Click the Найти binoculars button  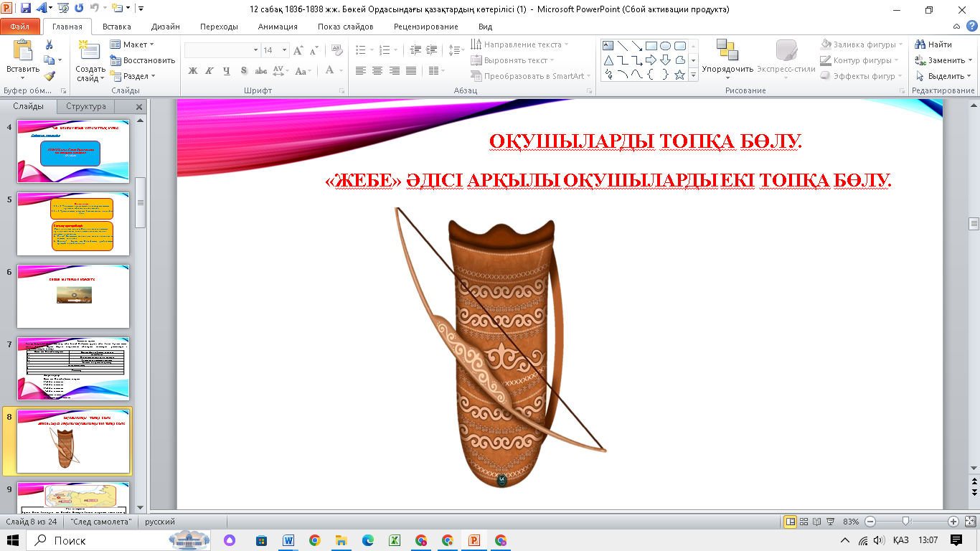[x=933, y=44]
